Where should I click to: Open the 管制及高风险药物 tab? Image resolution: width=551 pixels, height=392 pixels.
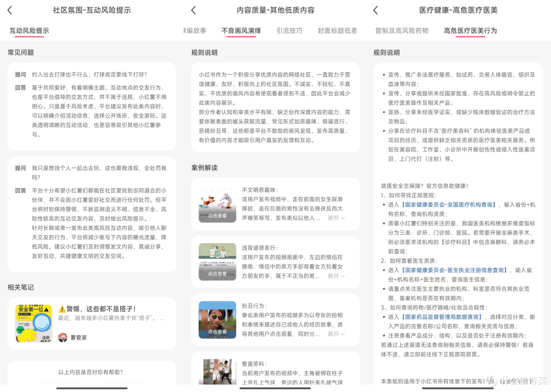[x=402, y=31]
